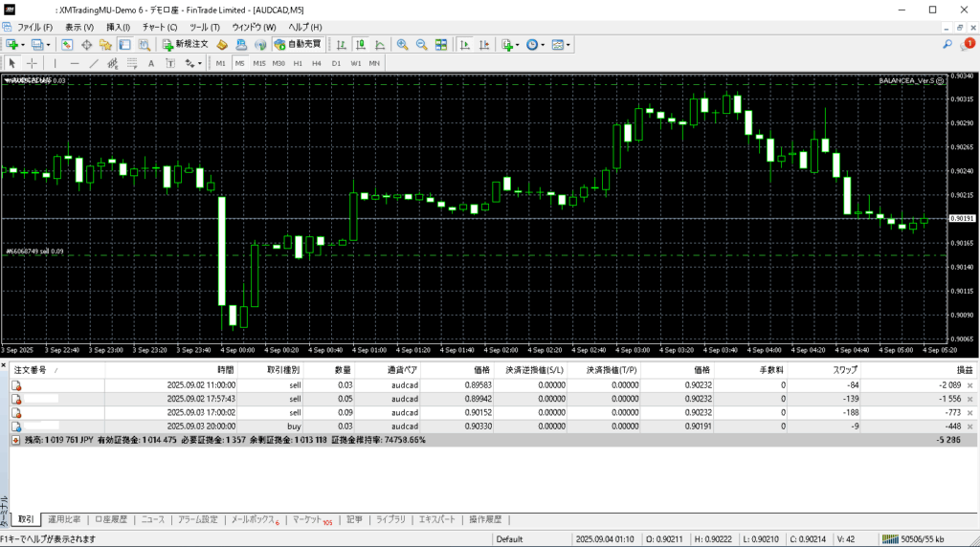Close the Terminal panel
The height and width of the screenshot is (547, 980).
click(x=4, y=365)
